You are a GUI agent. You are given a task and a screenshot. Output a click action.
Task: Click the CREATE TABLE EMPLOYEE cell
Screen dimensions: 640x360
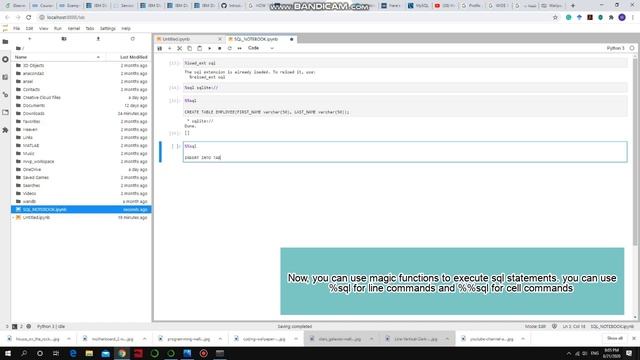click(x=405, y=106)
